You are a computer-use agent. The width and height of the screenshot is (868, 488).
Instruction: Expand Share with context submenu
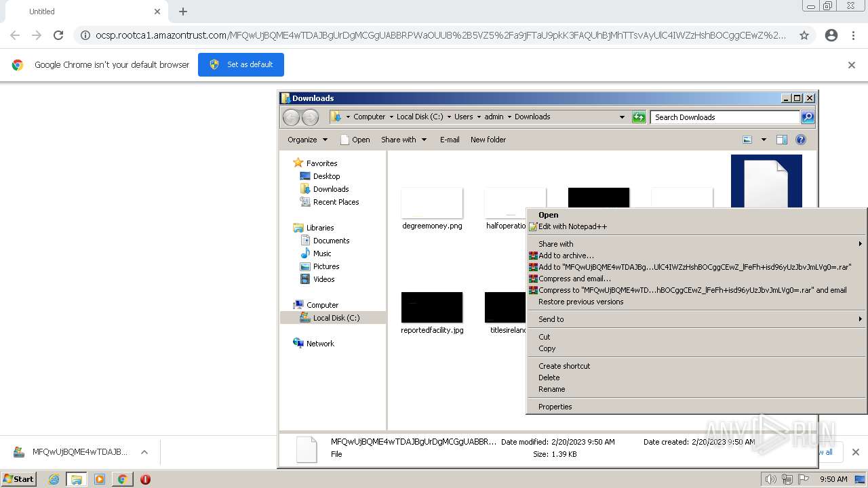696,244
